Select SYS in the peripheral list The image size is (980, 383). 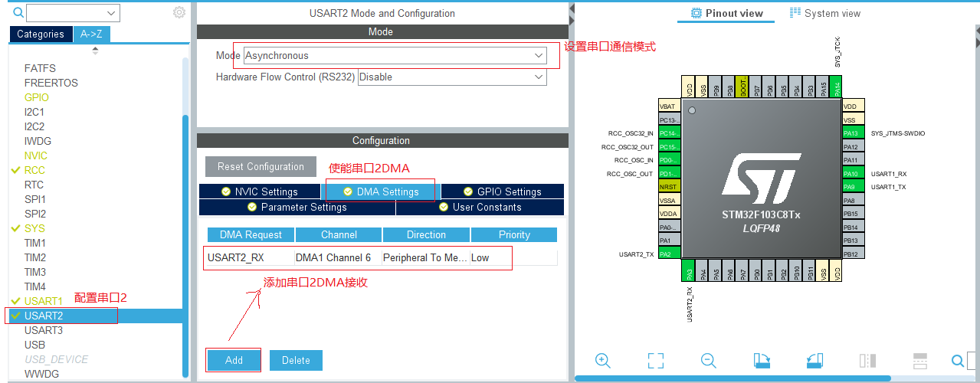click(34, 228)
